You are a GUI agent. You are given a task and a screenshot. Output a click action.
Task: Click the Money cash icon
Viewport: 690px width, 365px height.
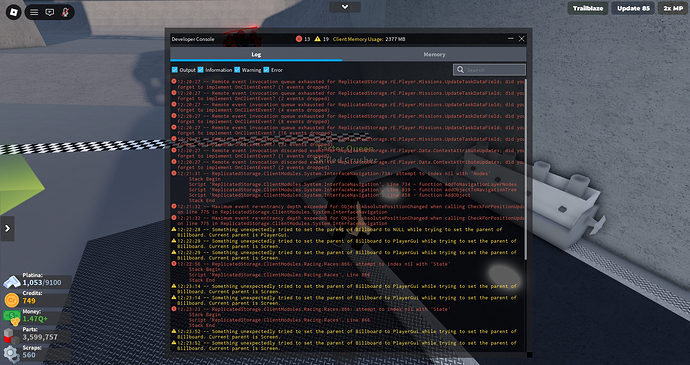[12, 318]
